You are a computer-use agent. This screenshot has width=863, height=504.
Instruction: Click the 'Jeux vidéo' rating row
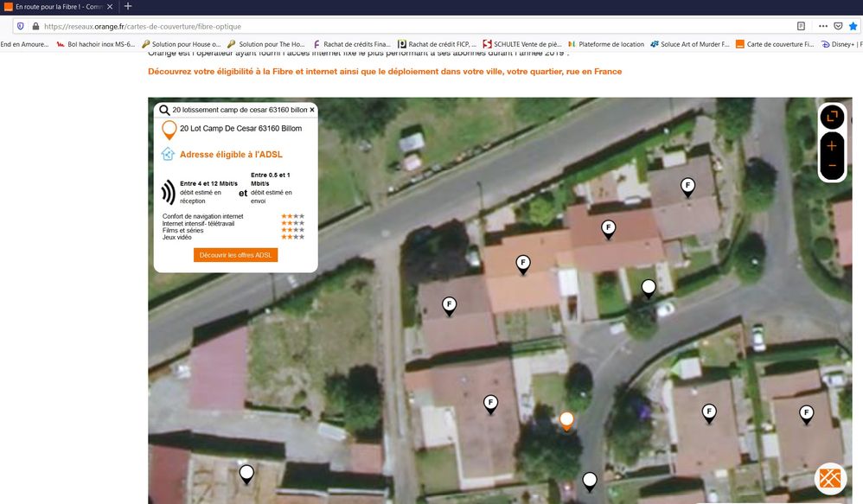pyautogui.click(x=233, y=237)
